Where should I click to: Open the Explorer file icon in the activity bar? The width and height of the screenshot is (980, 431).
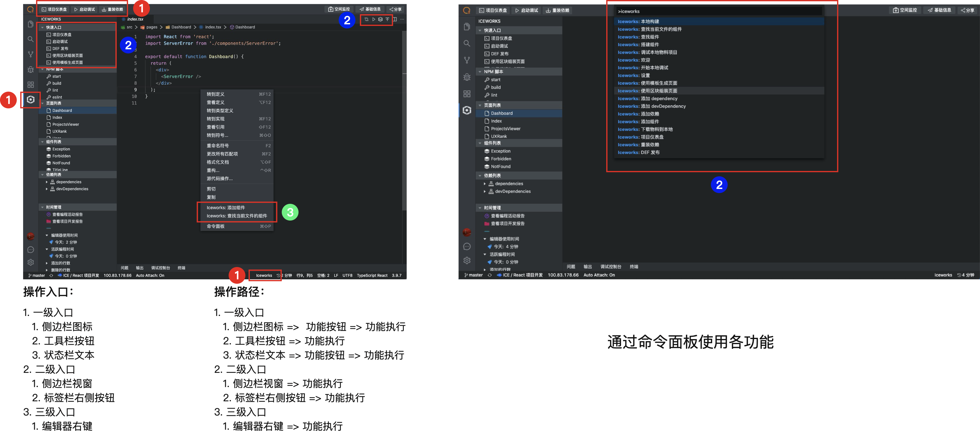click(x=30, y=24)
